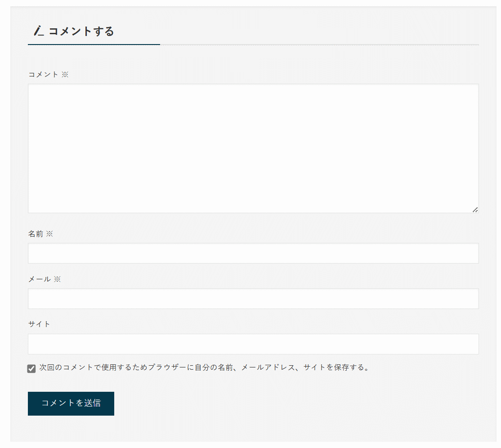
Task: Click the textarea resize handle icon
Action: [475, 209]
